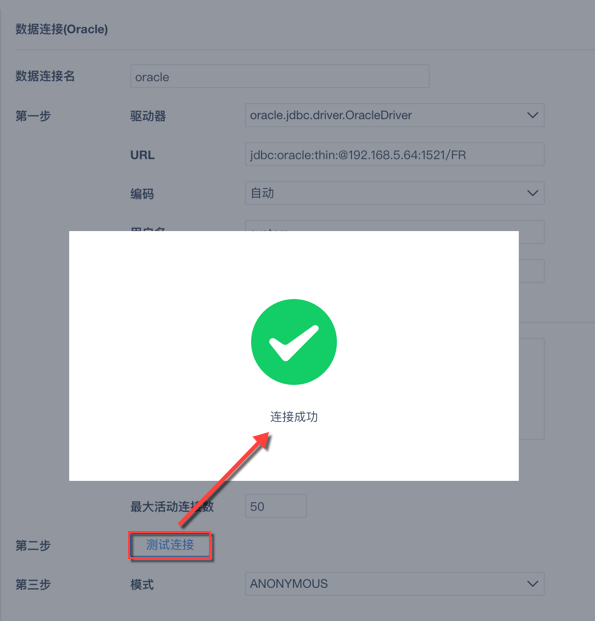
Task: Focus the URL field with jdbc:oracle:thin address
Action: point(395,154)
